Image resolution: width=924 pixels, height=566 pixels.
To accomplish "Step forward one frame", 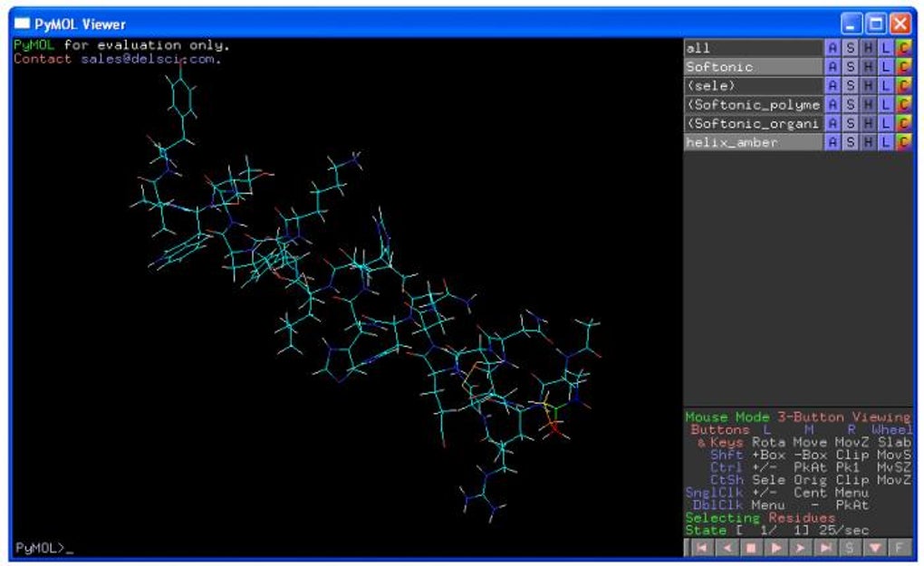I will pos(800,548).
